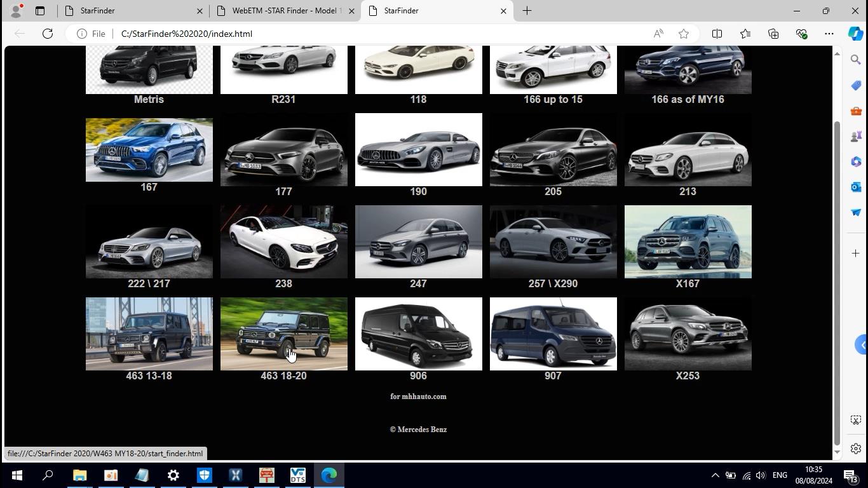
Task: Open the Edge profile icon
Action: pyautogui.click(x=16, y=11)
